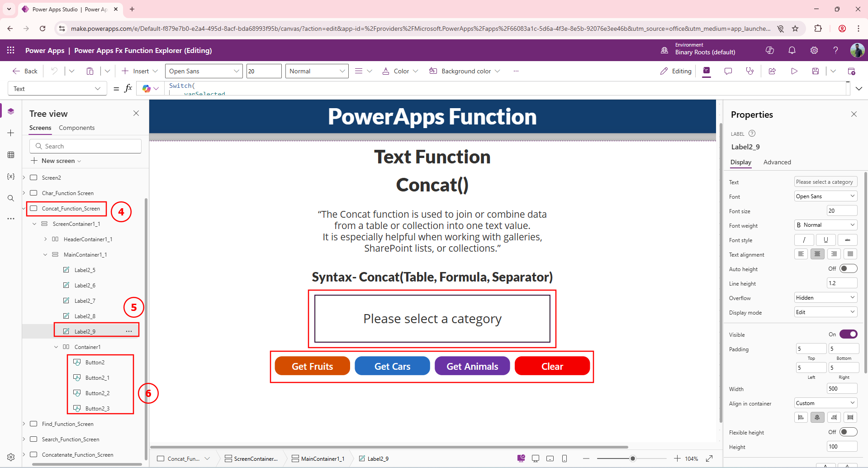
Task: Set text alignment to right
Action: tap(834, 254)
